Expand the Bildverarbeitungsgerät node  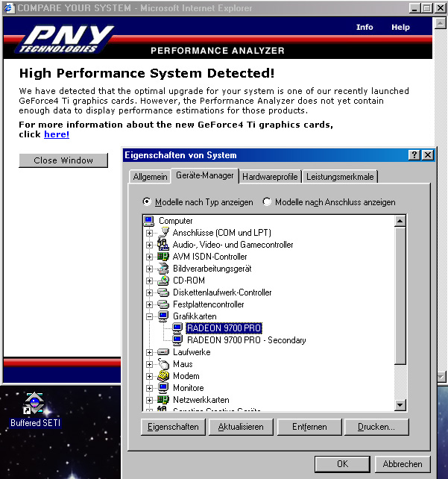coord(149,269)
